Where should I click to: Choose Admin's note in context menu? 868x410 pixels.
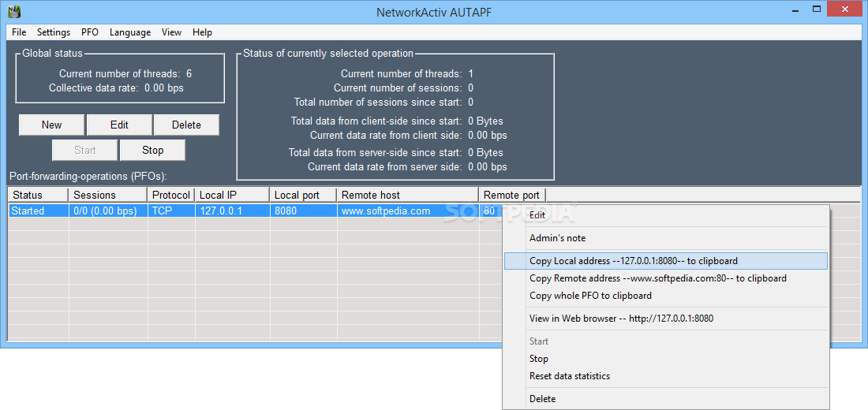(666, 238)
